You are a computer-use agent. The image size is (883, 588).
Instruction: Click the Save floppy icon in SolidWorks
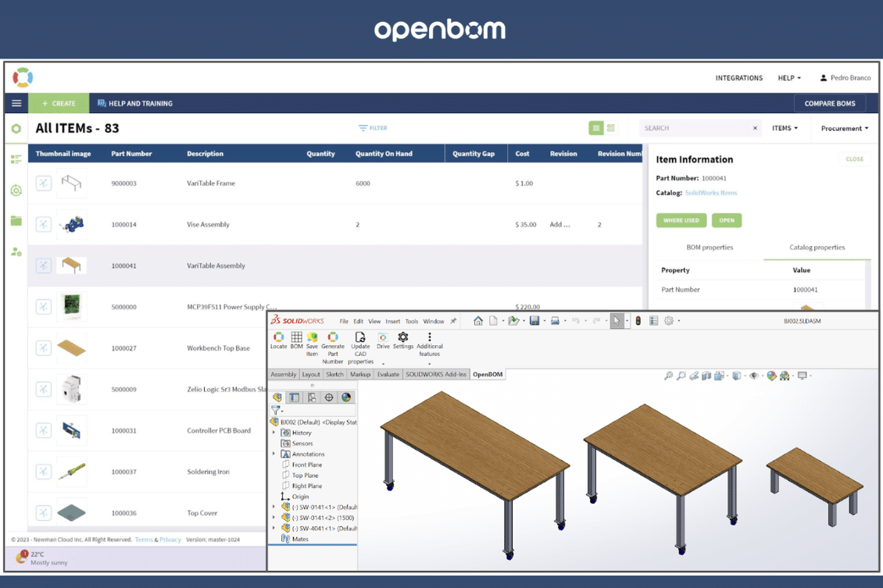tap(534, 321)
